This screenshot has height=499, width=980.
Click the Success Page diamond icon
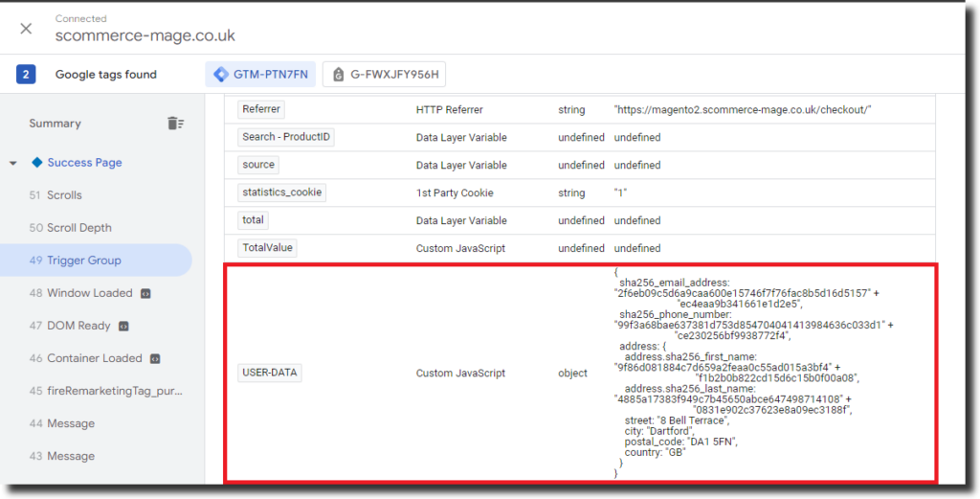[37, 163]
